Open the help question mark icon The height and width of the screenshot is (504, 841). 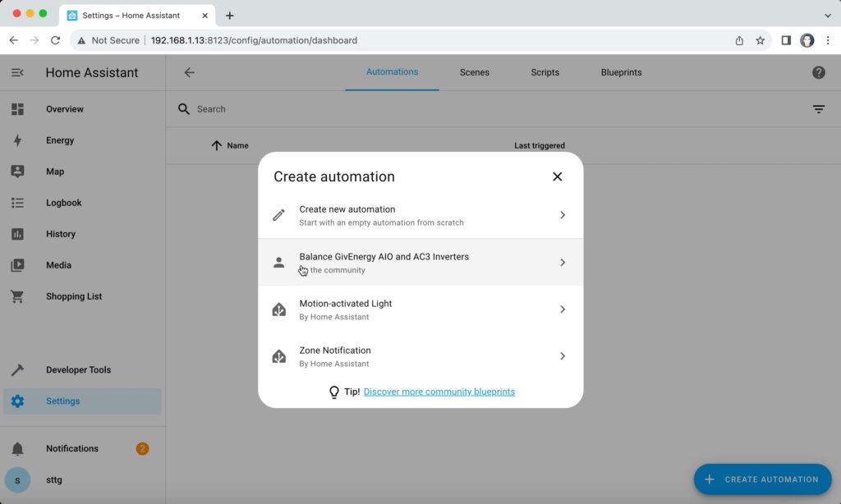pyautogui.click(x=819, y=72)
